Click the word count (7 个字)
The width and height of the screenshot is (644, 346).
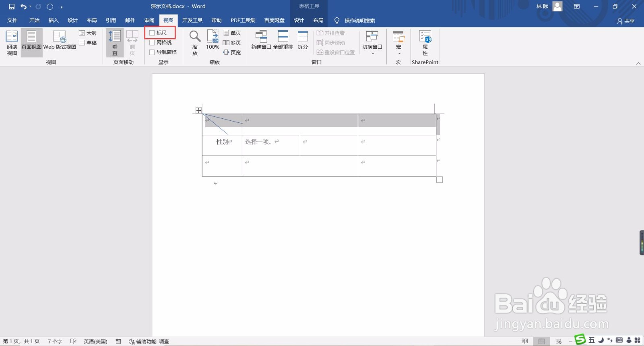55,342
